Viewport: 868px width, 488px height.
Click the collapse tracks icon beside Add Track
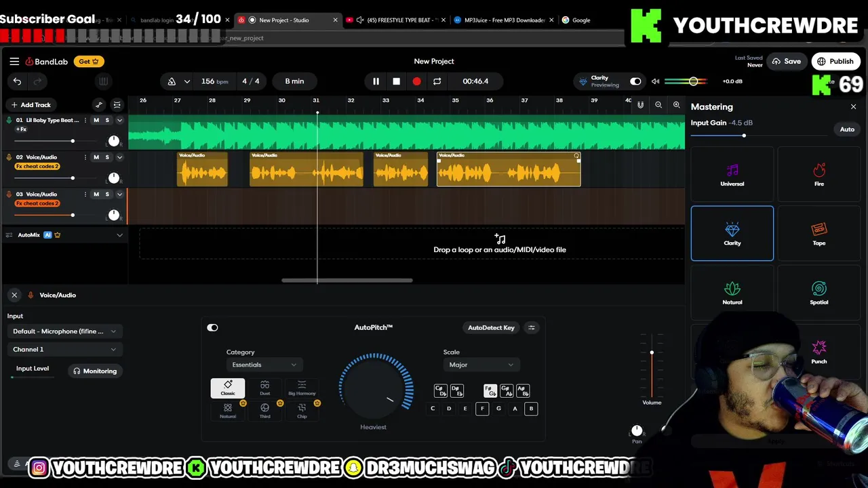point(117,105)
